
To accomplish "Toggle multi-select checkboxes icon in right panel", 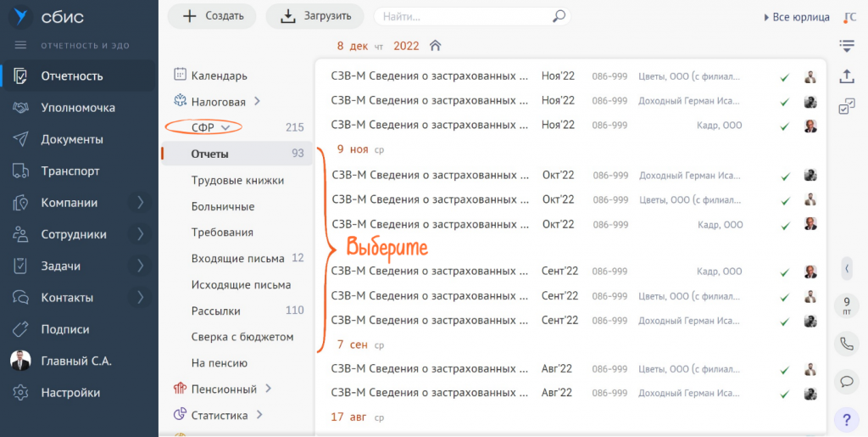I will point(846,107).
